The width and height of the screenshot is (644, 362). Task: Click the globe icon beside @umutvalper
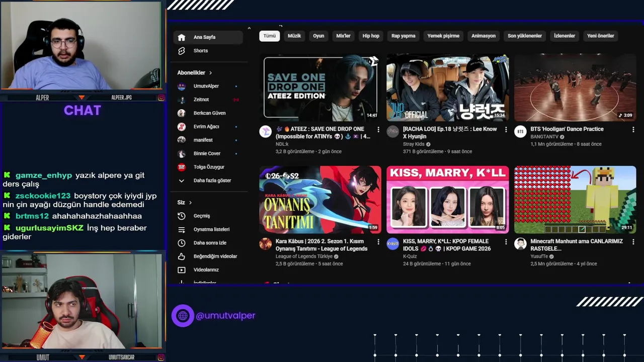[x=183, y=316]
